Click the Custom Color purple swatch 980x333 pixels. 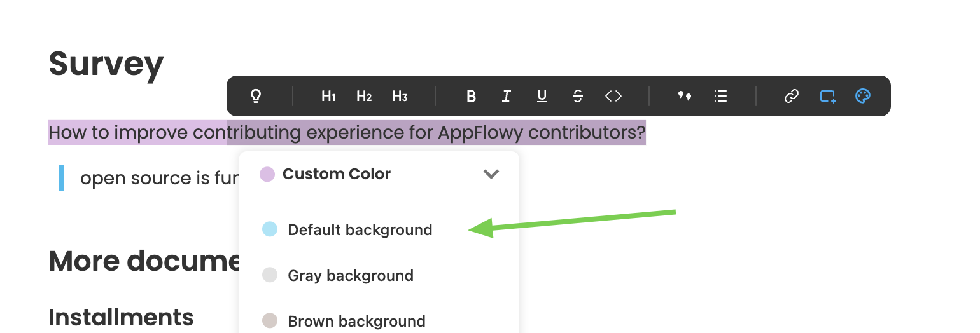tap(267, 174)
